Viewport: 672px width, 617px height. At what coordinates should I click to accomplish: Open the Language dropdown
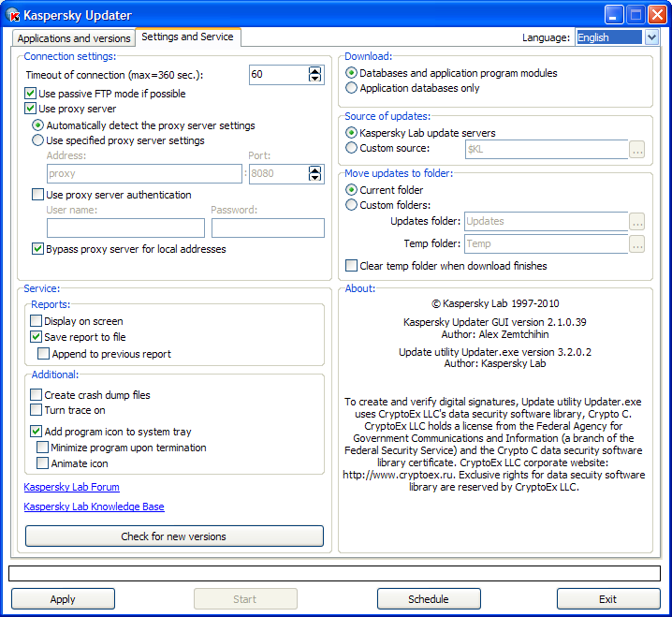pyautogui.click(x=651, y=37)
